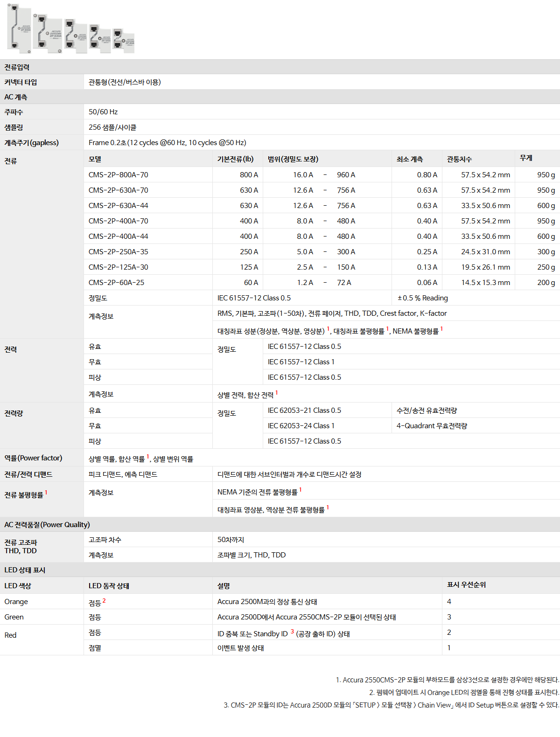The width and height of the screenshot is (560, 737).
Task: Click footnote marker 3 after Standby ID
Action: [x=292, y=632]
